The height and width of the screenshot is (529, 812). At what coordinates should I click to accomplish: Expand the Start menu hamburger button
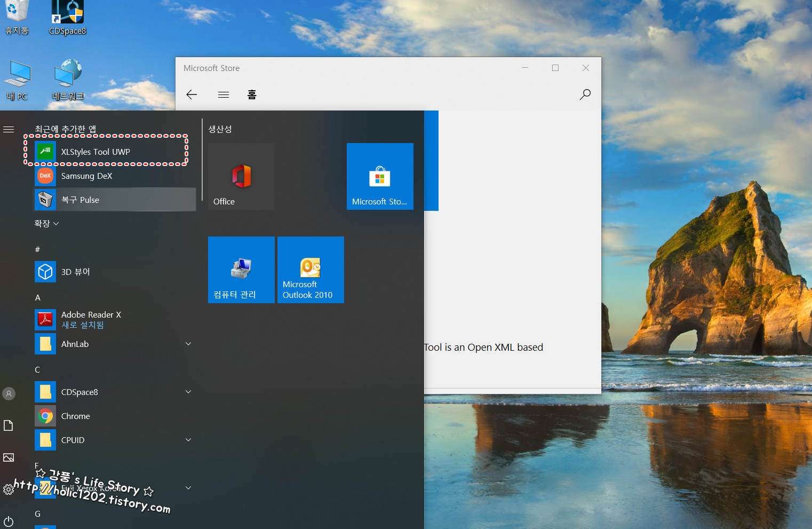pos(9,129)
